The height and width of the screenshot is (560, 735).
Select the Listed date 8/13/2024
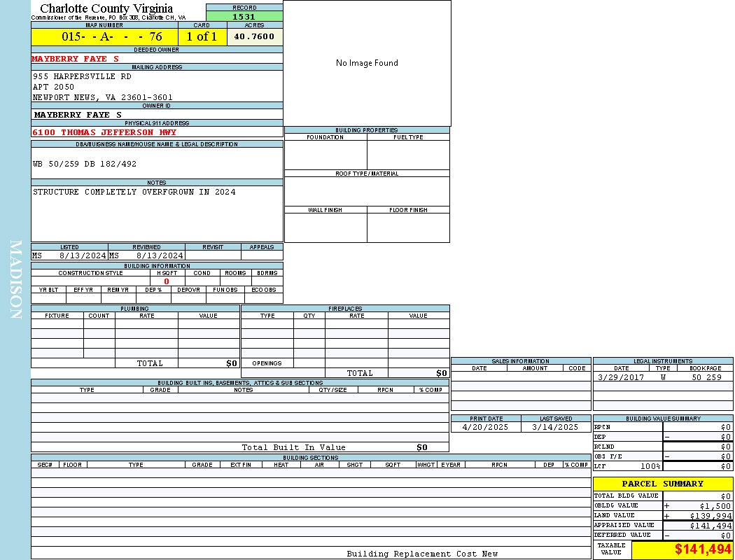[x=82, y=255]
